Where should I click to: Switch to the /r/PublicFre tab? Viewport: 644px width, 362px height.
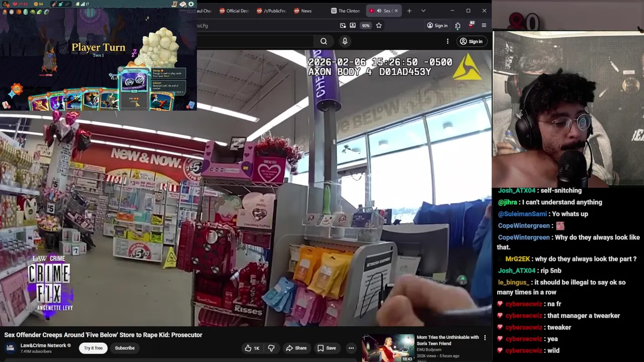(x=271, y=11)
